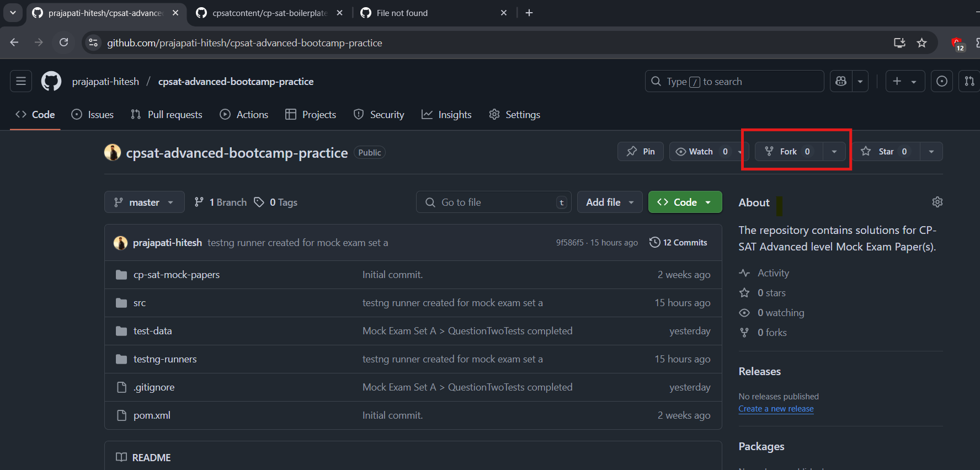This screenshot has width=980, height=470.
Task: Open the pull requests icon in header
Action: coord(970,82)
